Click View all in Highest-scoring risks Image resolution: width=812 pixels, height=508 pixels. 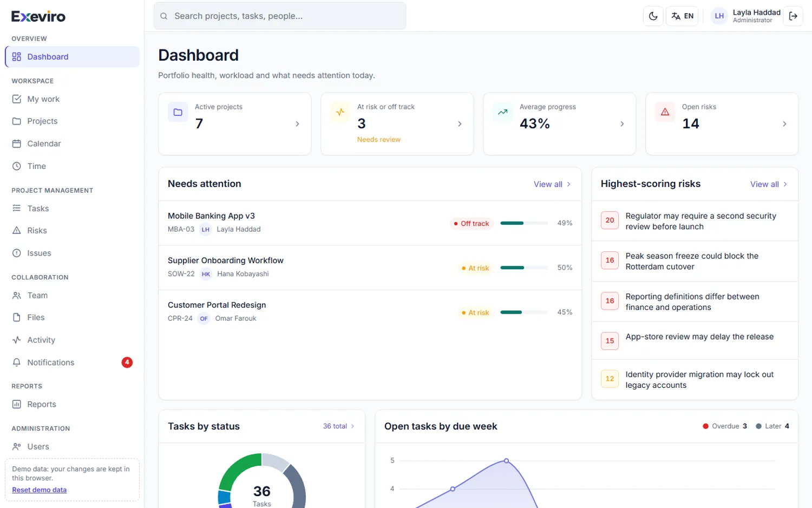click(769, 184)
